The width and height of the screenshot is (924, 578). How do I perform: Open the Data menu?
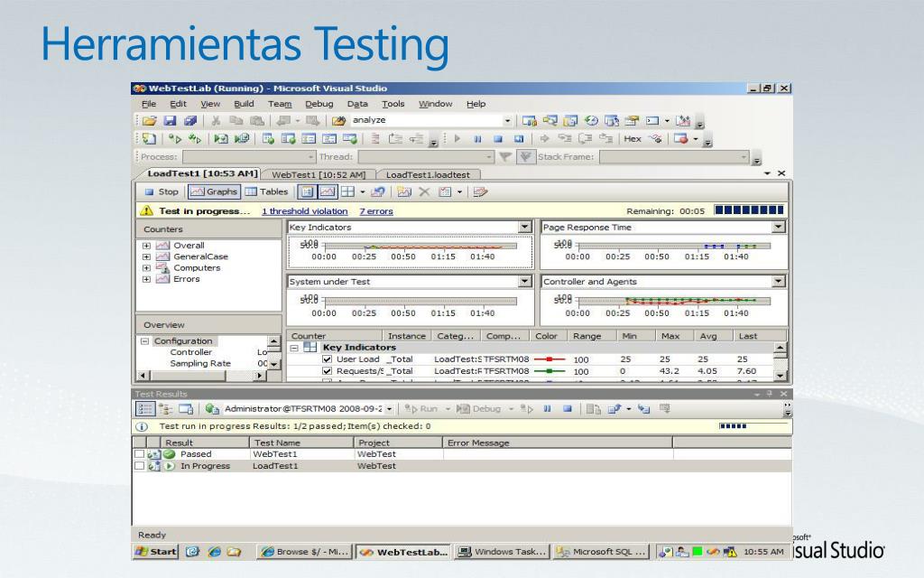pyautogui.click(x=357, y=104)
